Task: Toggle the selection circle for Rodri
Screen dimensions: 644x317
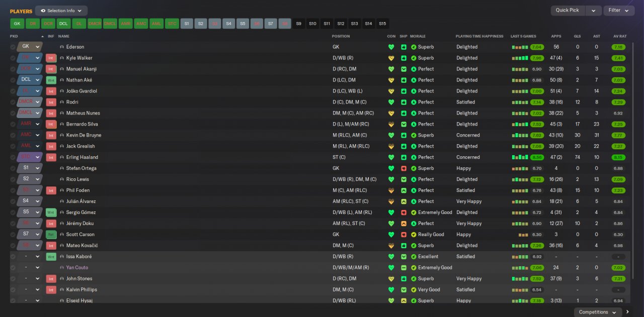Action: 13,102
